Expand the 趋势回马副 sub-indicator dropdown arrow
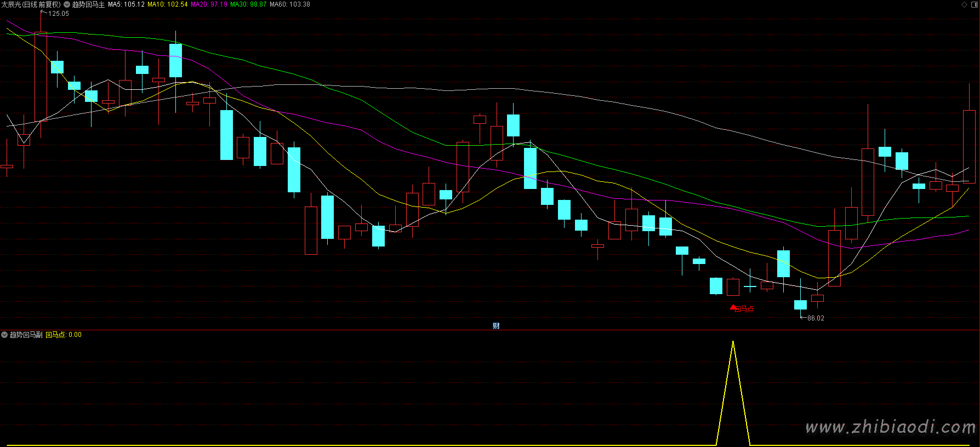The width and height of the screenshot is (980, 447). [x=4, y=335]
